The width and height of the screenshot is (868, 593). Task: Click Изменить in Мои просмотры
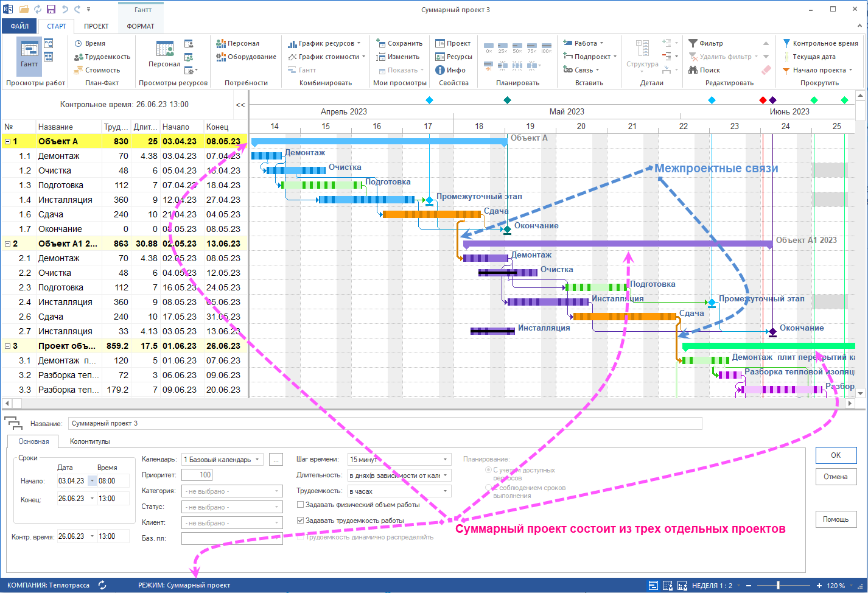point(397,57)
